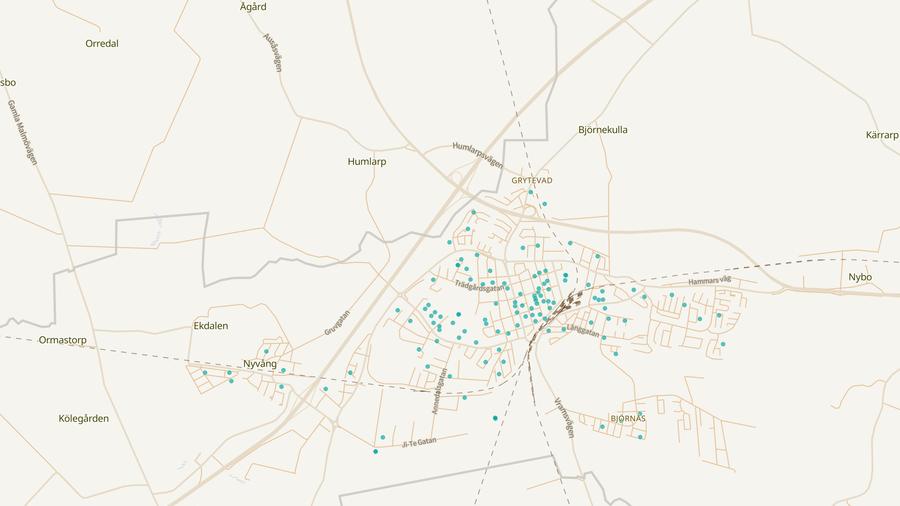900x506 pixels.
Task: Select the Kölegården place label
Action: point(84,418)
